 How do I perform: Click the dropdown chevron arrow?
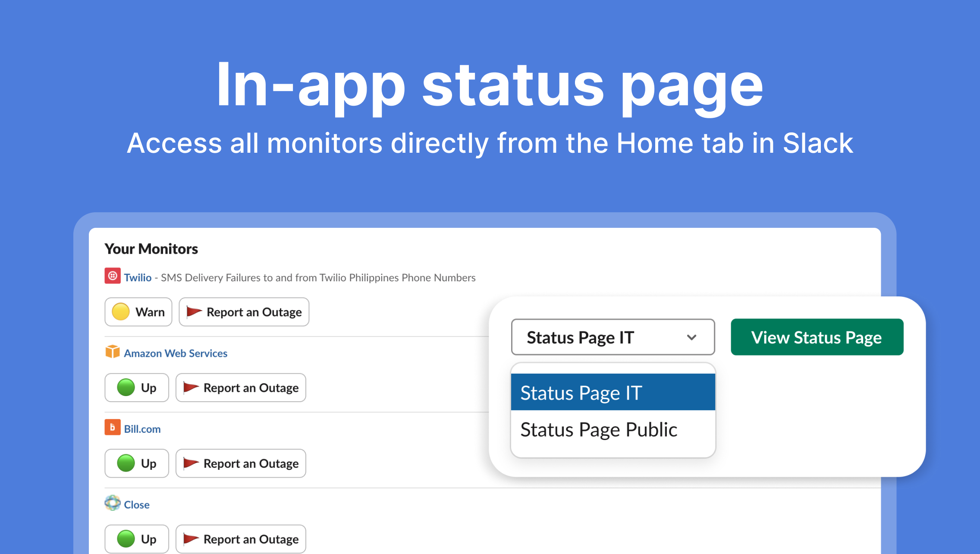tap(691, 337)
